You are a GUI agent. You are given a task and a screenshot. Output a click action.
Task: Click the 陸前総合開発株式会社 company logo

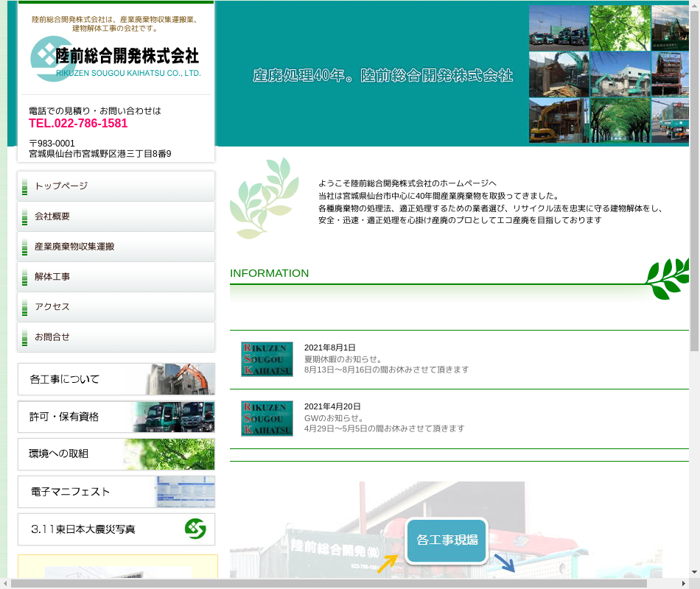(116, 59)
